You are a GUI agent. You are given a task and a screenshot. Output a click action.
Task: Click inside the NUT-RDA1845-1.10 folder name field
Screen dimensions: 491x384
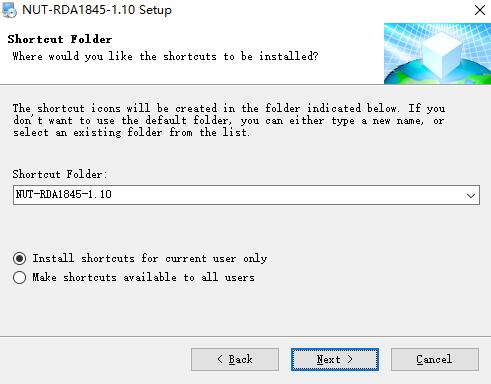(x=238, y=195)
